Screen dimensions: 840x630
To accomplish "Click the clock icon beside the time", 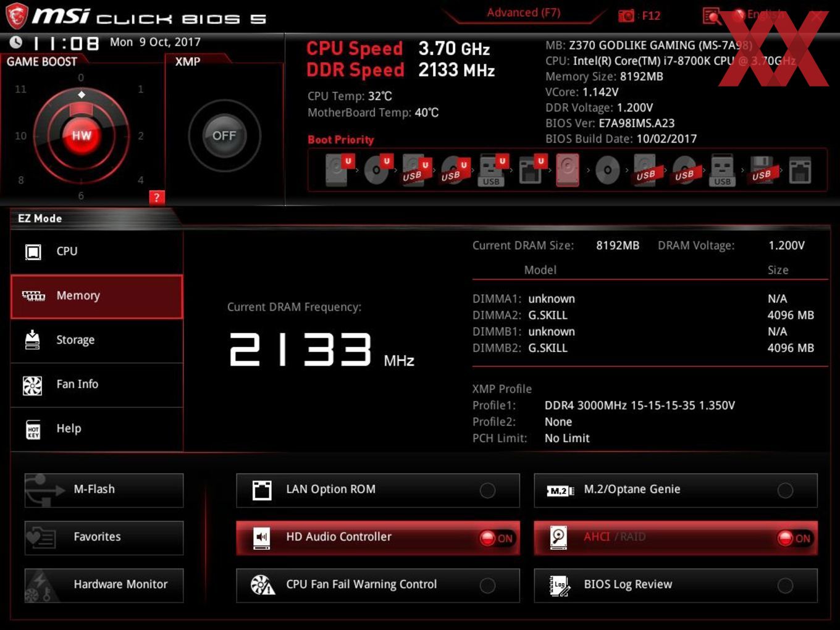I will [15, 42].
